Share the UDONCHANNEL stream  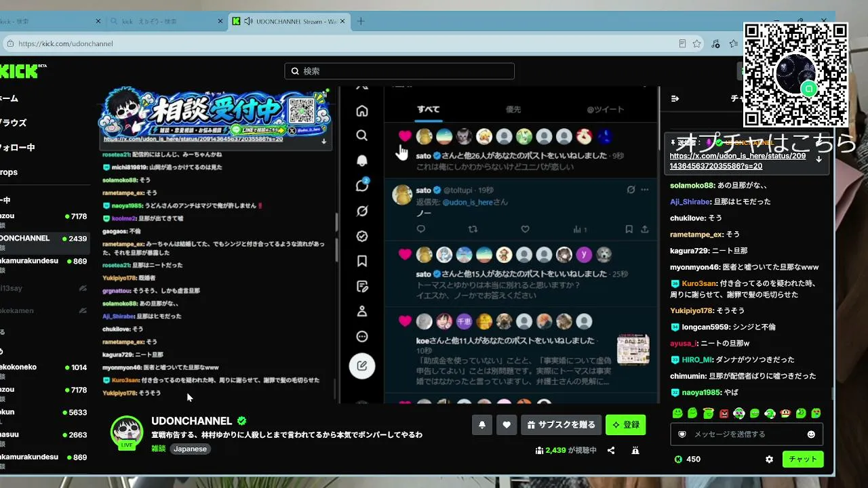(611, 450)
